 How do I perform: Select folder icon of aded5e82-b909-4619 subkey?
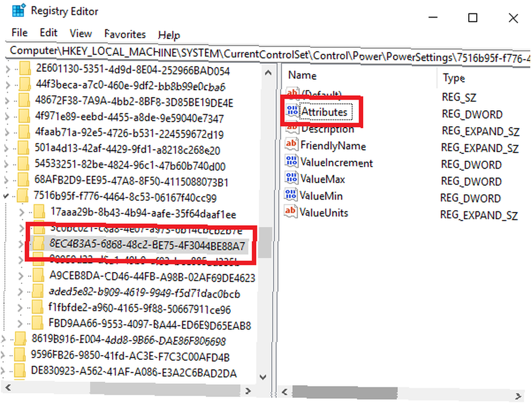point(38,291)
